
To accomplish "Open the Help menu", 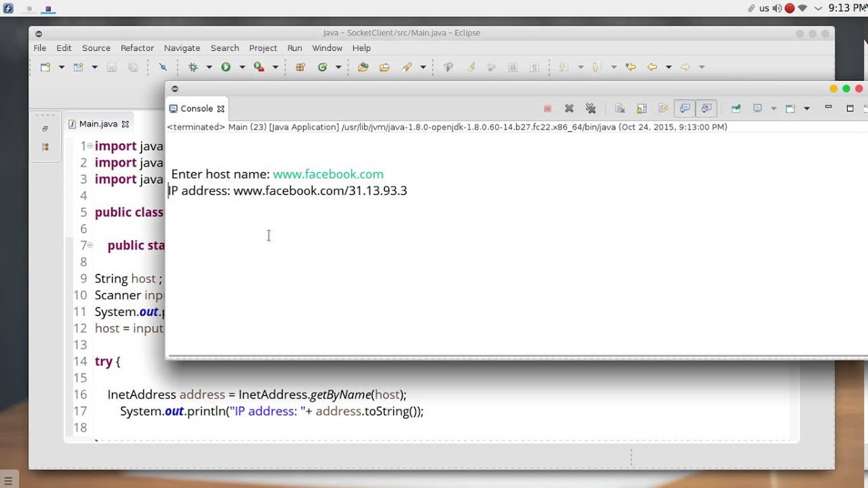I will (361, 48).
